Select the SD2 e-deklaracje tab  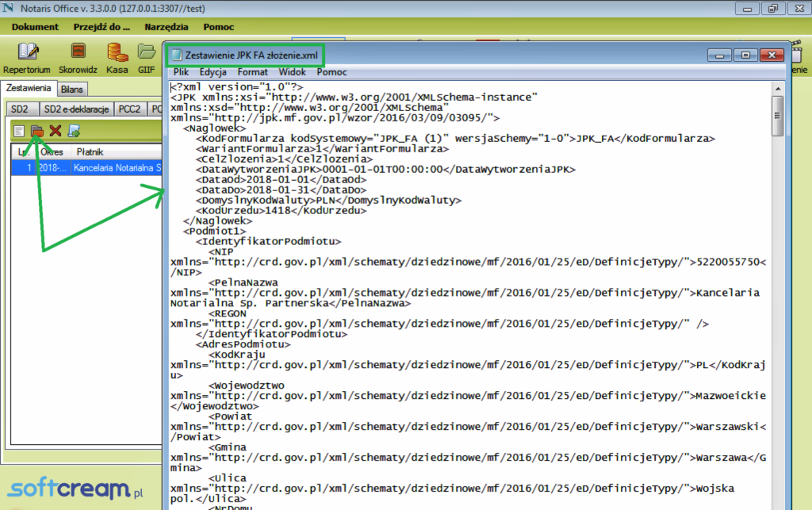click(77, 109)
